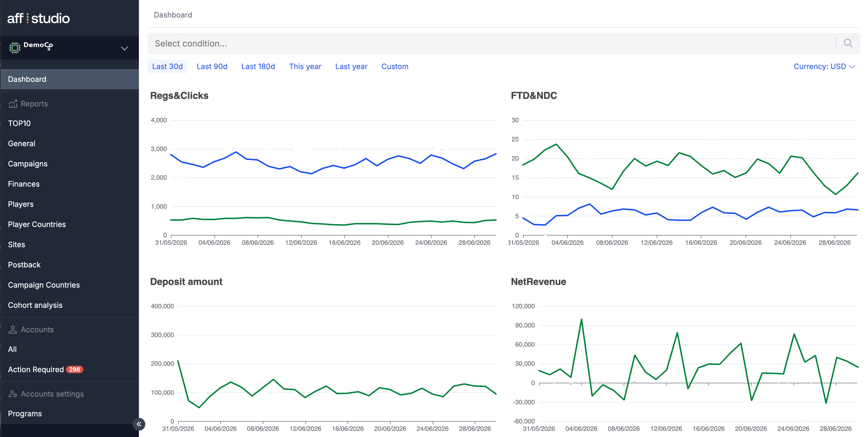Click the search magnifier icon
Image resolution: width=868 pixels, height=437 pixels.
click(848, 43)
